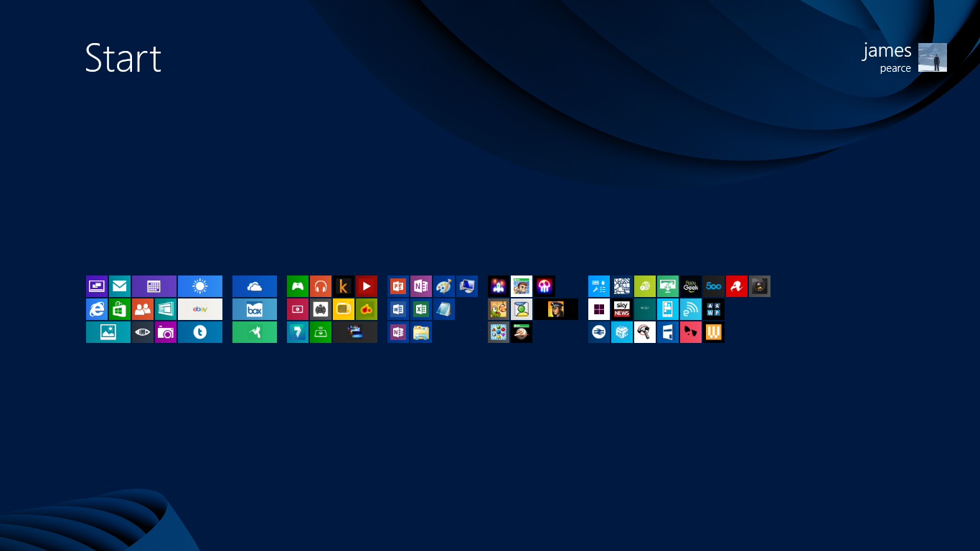980x551 pixels.
Task: Open the SkyDrive cloud tile
Action: tap(255, 286)
